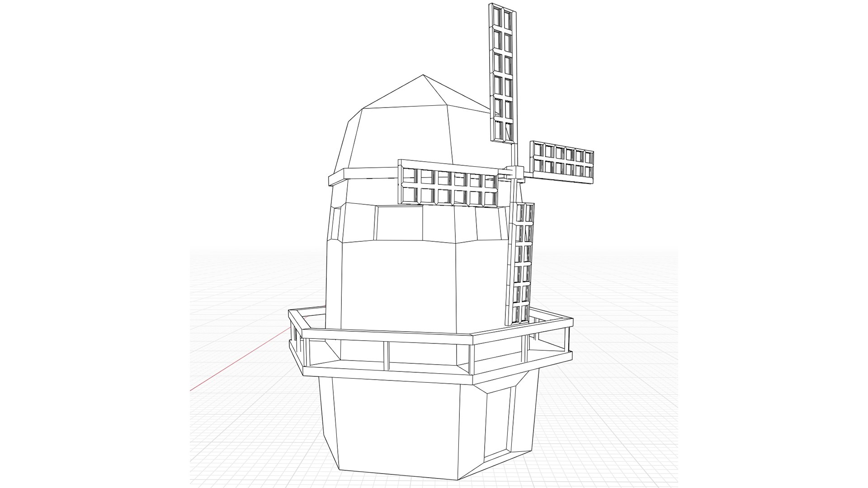Select the windmill's top vertical blade
This screenshot has width=868, height=488.
[503, 73]
